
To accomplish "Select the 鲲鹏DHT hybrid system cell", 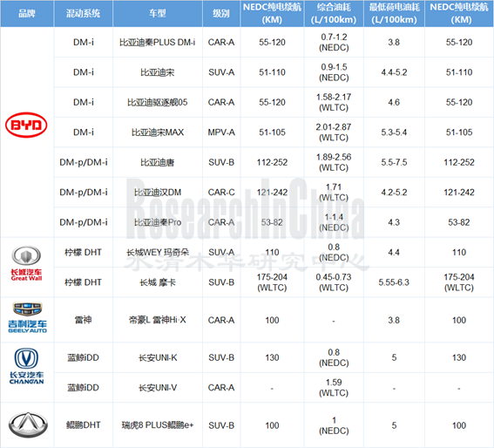I will coord(83,425).
